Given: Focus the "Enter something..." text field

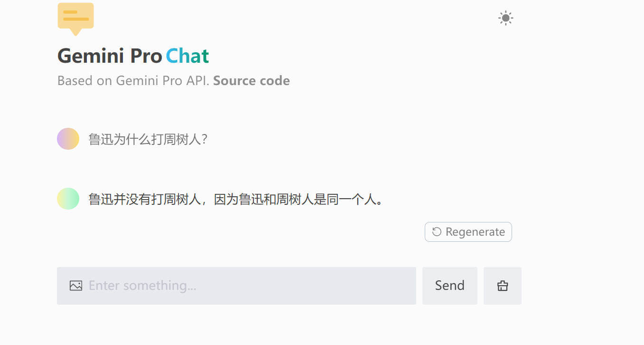Looking at the screenshot, I should (x=247, y=286).
